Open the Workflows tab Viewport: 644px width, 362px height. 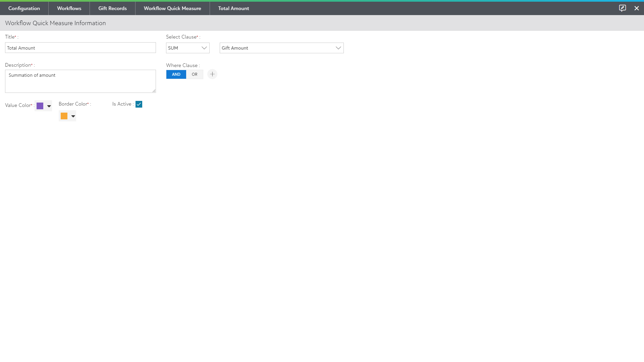pos(69,8)
